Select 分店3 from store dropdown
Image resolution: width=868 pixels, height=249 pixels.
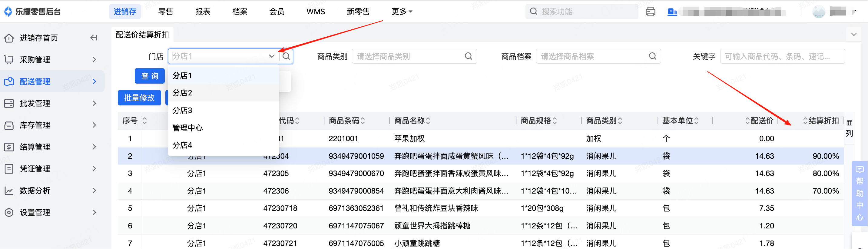point(224,110)
